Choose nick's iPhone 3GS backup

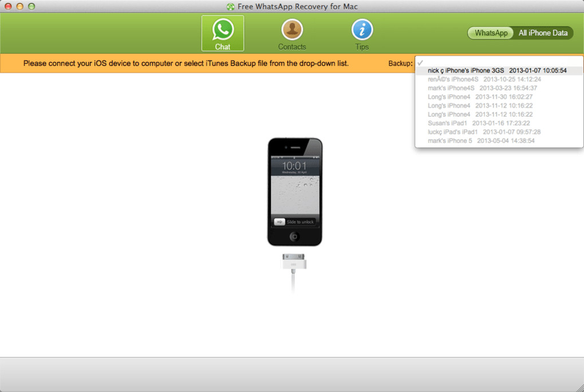[499, 71]
